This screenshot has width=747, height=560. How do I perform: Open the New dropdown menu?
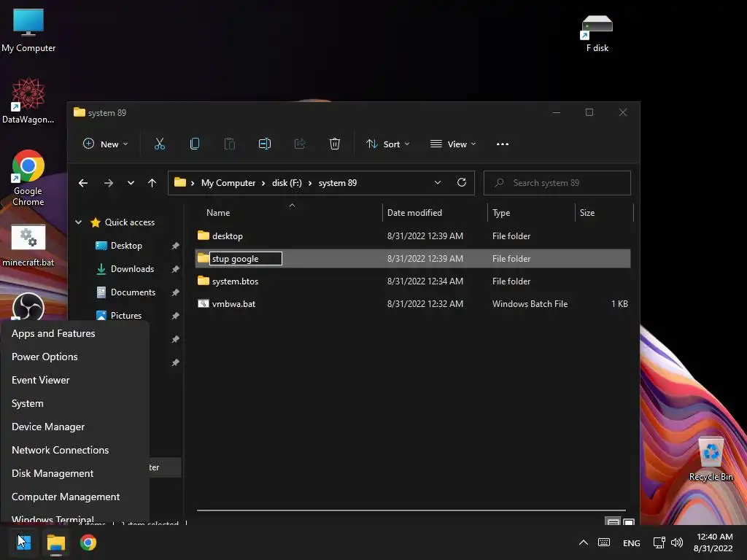click(105, 144)
